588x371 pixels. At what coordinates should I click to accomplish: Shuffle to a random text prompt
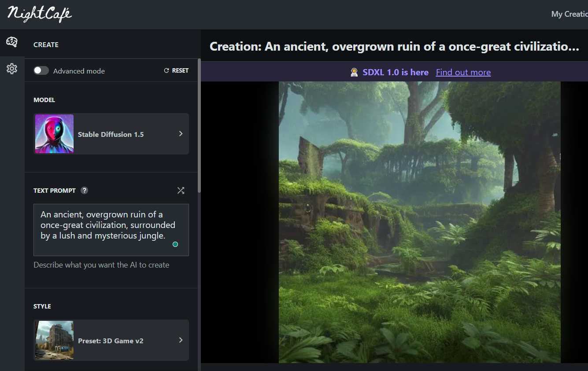tap(181, 191)
